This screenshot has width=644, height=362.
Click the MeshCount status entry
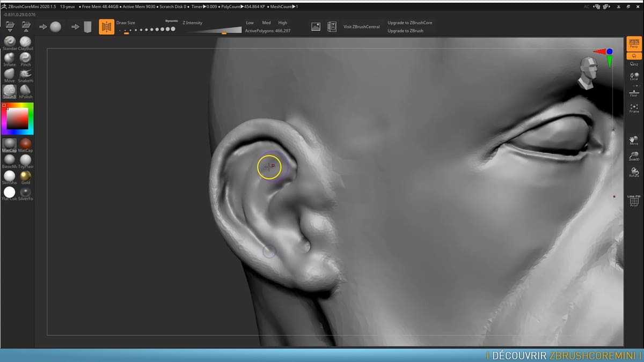[x=284, y=7]
